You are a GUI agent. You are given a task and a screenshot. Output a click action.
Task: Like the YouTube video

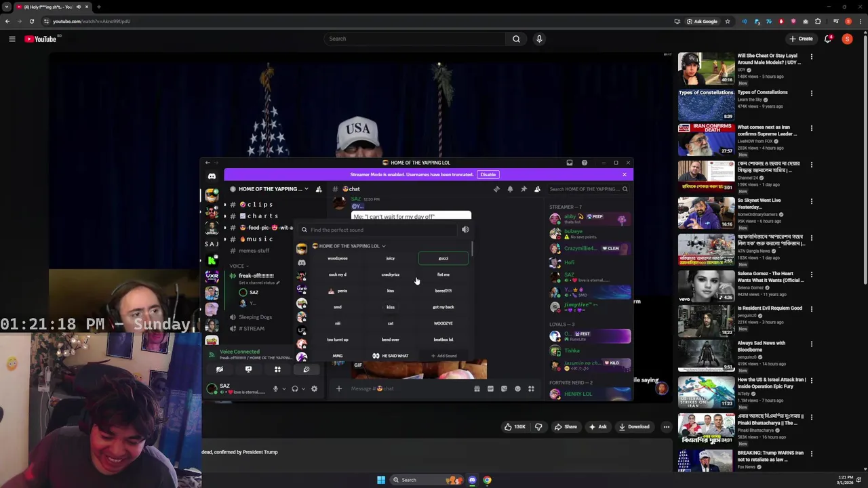[515, 427]
